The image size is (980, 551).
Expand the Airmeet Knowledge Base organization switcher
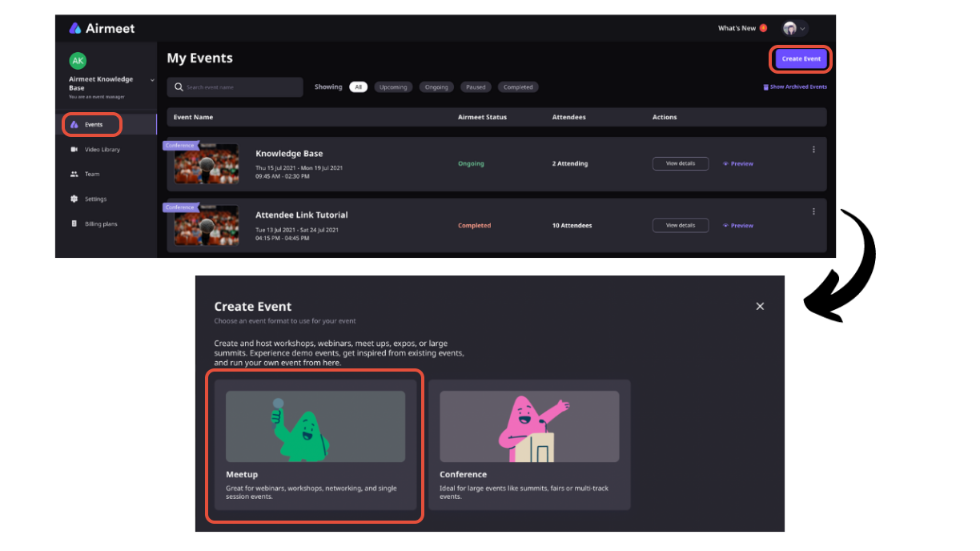coord(152,80)
